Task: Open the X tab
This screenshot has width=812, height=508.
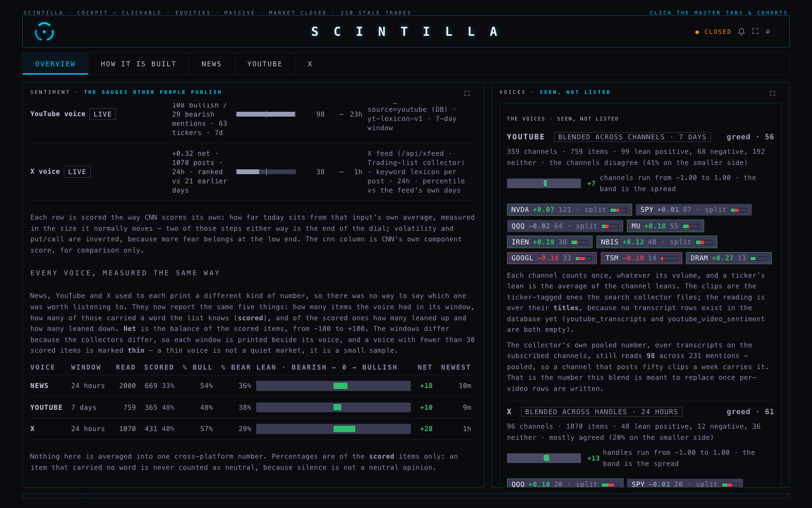Action: [310, 64]
